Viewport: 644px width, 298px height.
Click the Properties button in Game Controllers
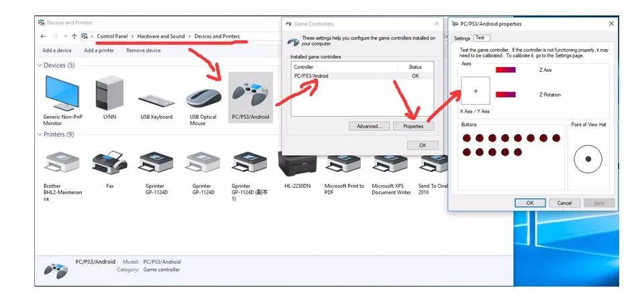coord(413,126)
